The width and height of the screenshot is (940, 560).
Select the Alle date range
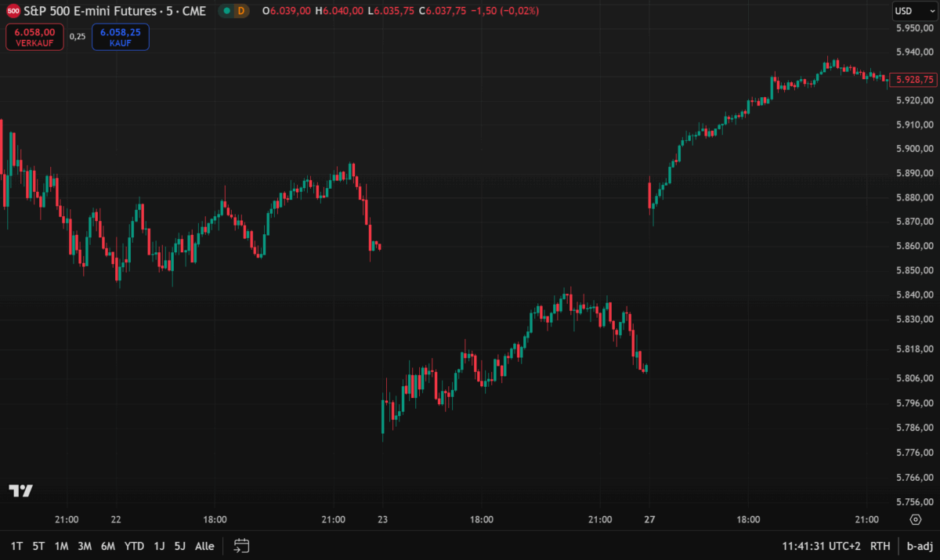[x=204, y=546]
